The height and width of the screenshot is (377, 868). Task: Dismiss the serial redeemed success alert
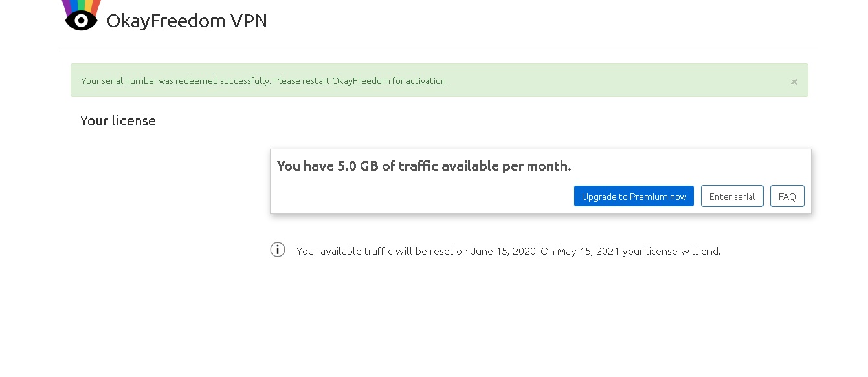pyautogui.click(x=794, y=81)
